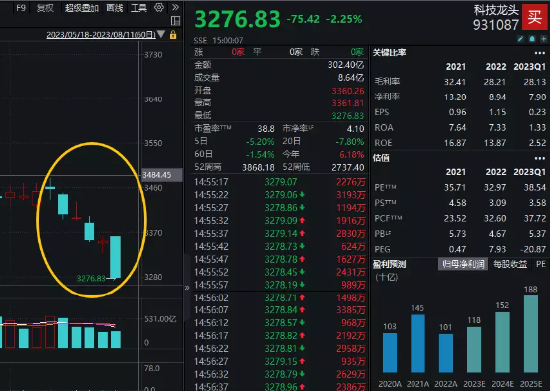550x392 pixels.
Task: Click the PCF TTM row label
Action: (388, 218)
